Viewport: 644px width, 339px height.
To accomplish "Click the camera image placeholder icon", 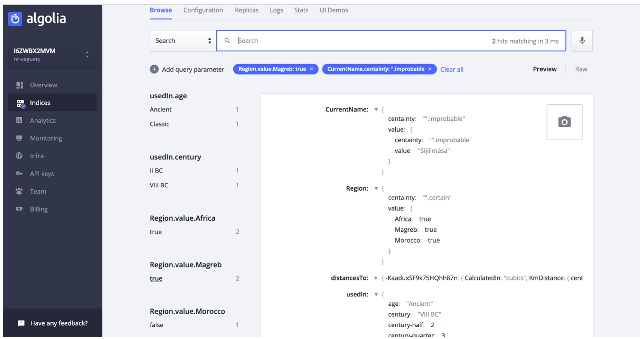I will 564,122.
